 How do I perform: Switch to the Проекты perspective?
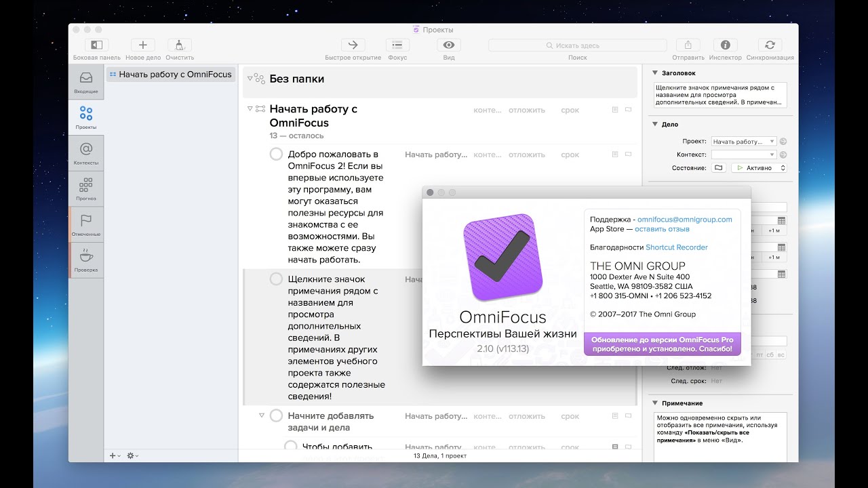point(86,117)
